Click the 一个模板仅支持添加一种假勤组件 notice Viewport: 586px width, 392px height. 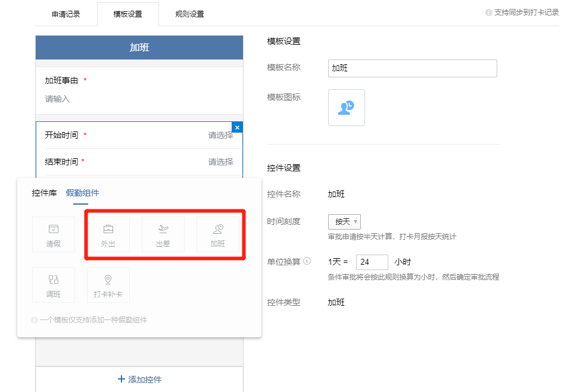point(93,320)
